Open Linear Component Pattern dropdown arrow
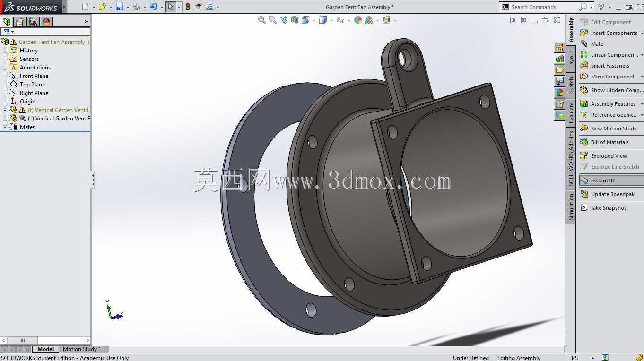This screenshot has width=644, height=361. [x=642, y=55]
